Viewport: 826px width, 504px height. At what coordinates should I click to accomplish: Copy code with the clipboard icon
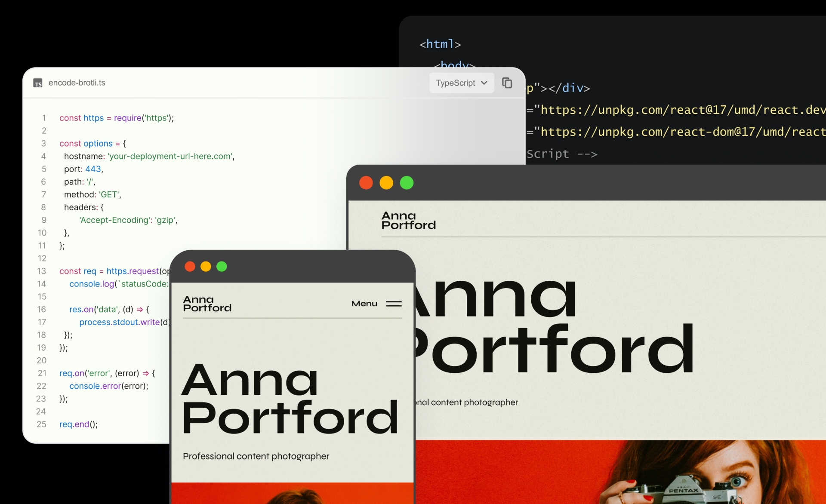507,83
